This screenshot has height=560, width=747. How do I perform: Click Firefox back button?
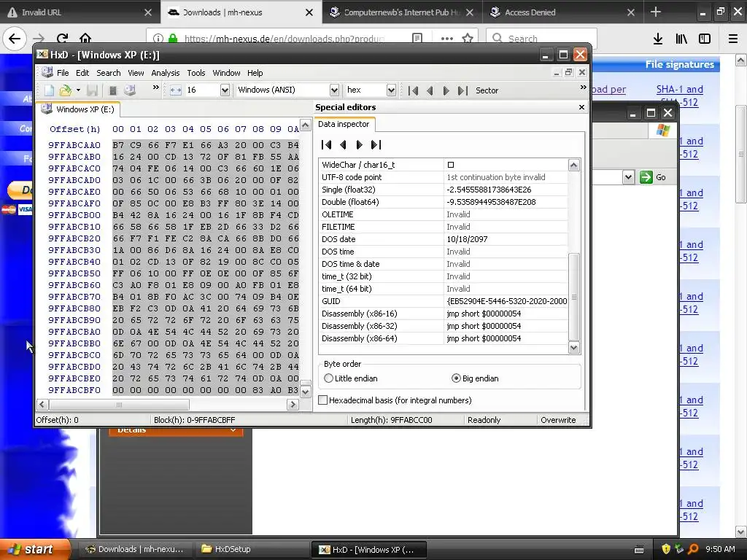[x=15, y=39]
